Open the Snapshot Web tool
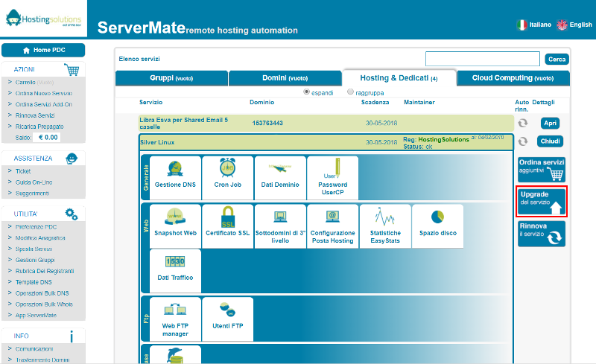This screenshot has width=596, height=364. pos(175,226)
